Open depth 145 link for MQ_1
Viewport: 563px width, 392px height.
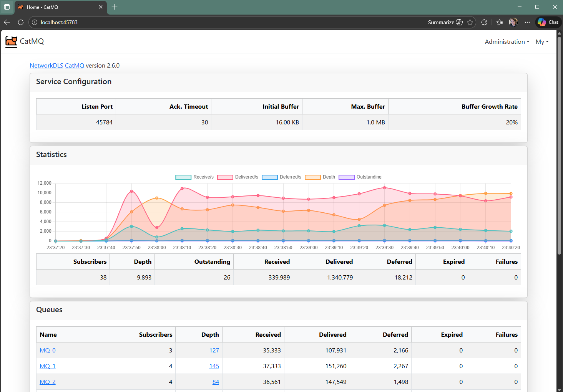(214, 366)
